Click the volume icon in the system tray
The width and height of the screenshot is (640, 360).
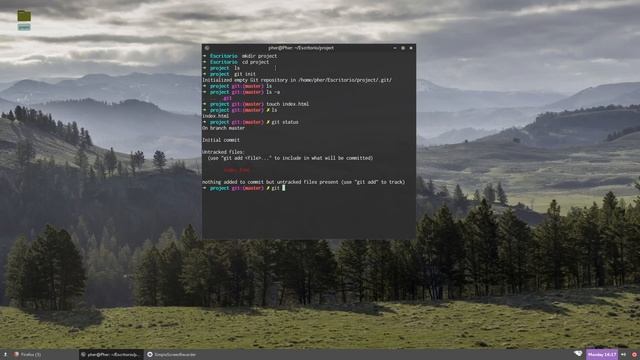pos(623,355)
